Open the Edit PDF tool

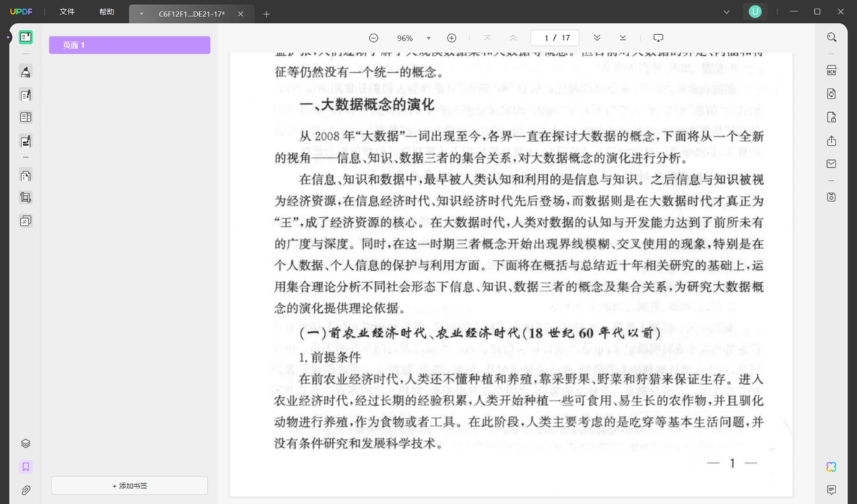coord(26,94)
